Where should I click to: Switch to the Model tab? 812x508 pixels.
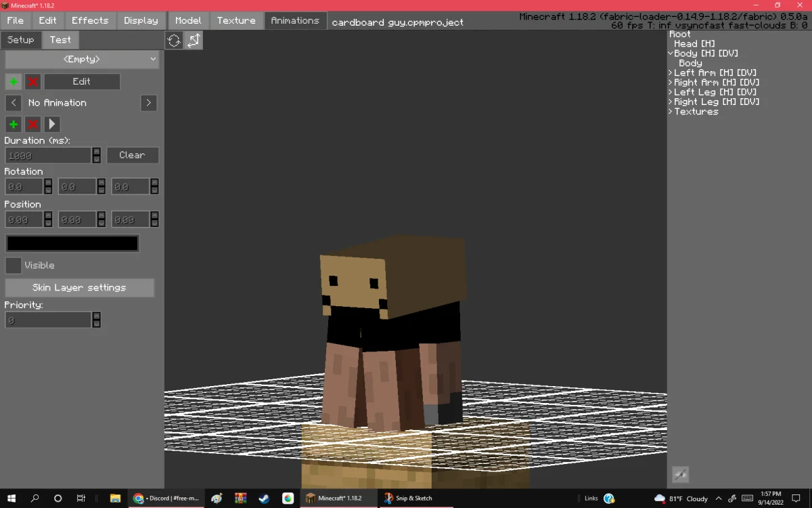(x=188, y=21)
